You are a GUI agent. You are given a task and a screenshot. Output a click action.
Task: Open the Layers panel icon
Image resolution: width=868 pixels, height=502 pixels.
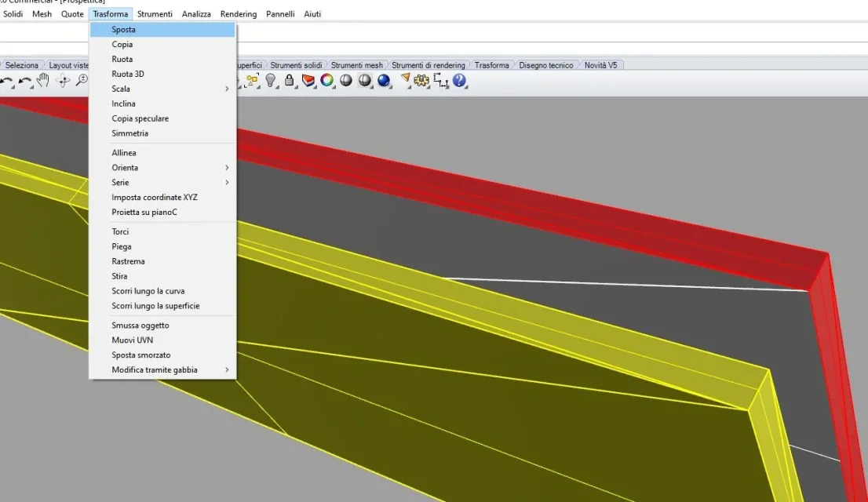click(x=308, y=81)
